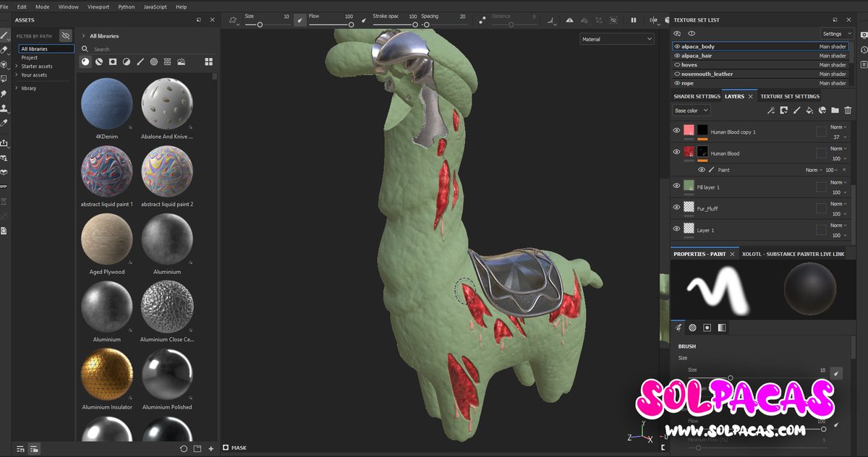Delete layer with trash icon
Screen dimensions: 868x457
[848, 111]
